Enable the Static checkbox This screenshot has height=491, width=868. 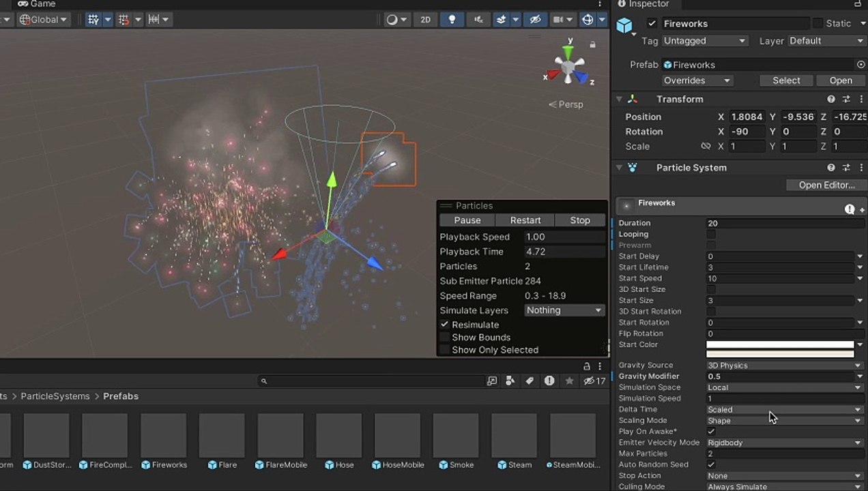[818, 23]
